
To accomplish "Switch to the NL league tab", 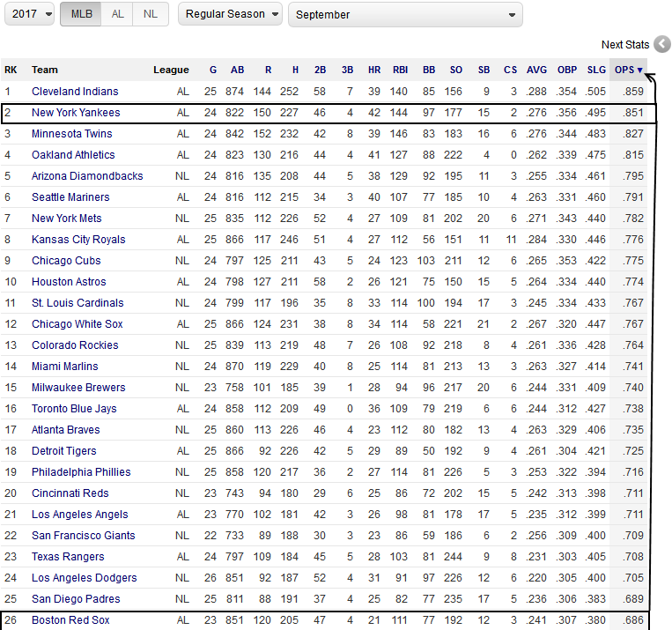I will click(x=151, y=14).
